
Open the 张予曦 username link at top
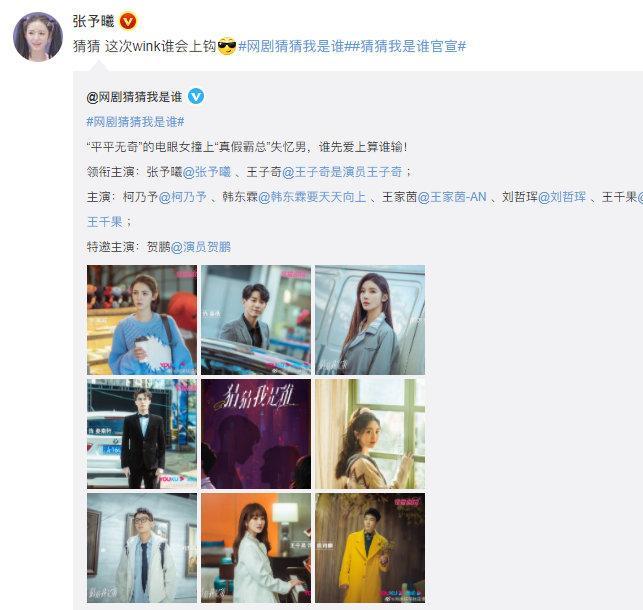[x=93, y=21]
